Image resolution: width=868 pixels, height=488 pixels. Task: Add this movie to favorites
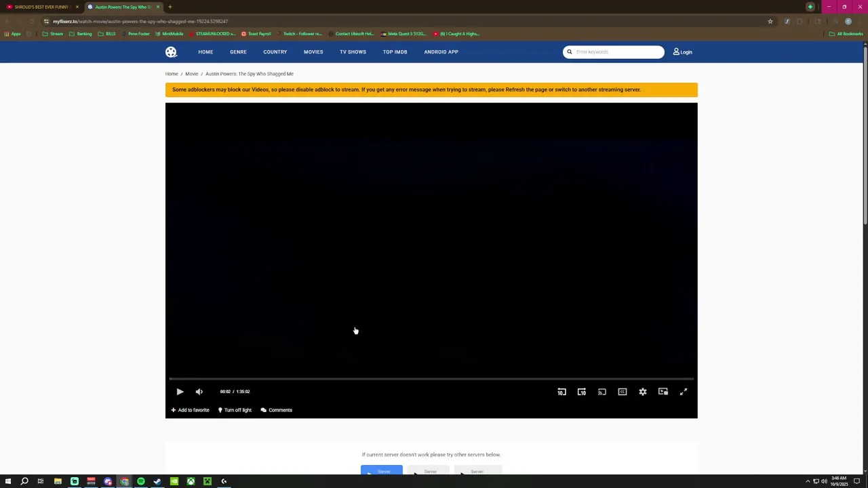pos(190,410)
